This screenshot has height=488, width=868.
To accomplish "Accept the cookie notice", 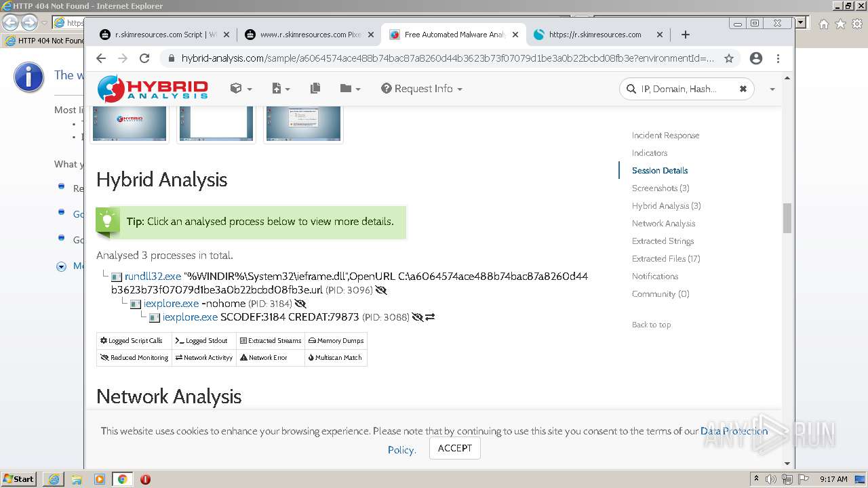I will 455,448.
